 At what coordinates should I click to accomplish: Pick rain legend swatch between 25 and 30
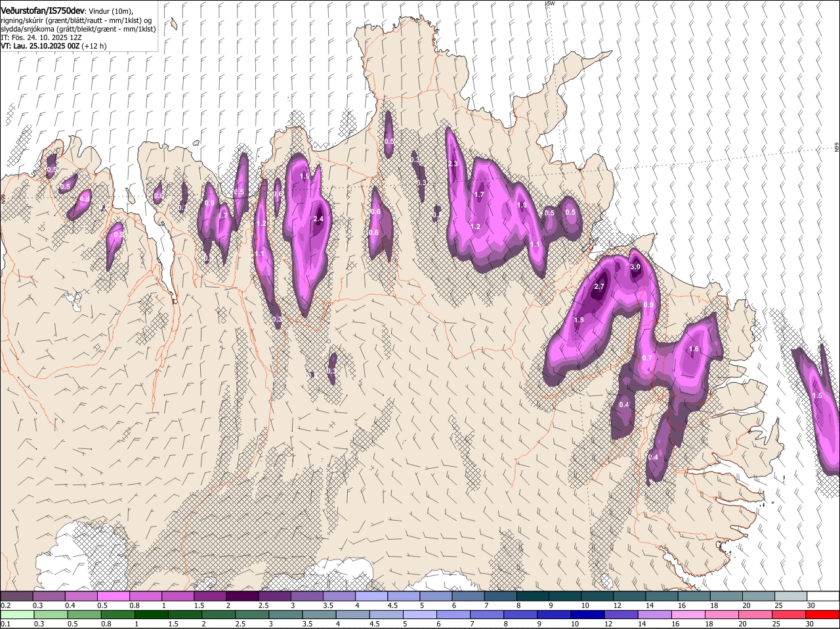pyautogui.click(x=789, y=615)
